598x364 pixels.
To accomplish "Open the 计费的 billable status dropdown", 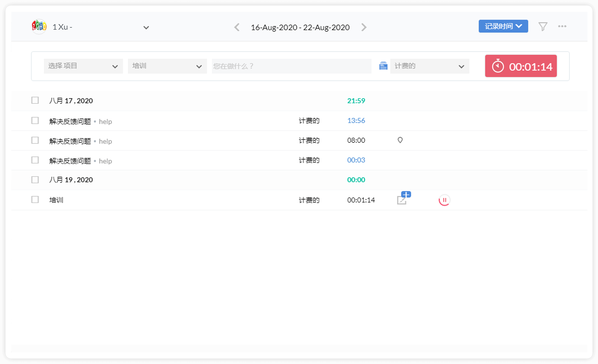I will [430, 66].
